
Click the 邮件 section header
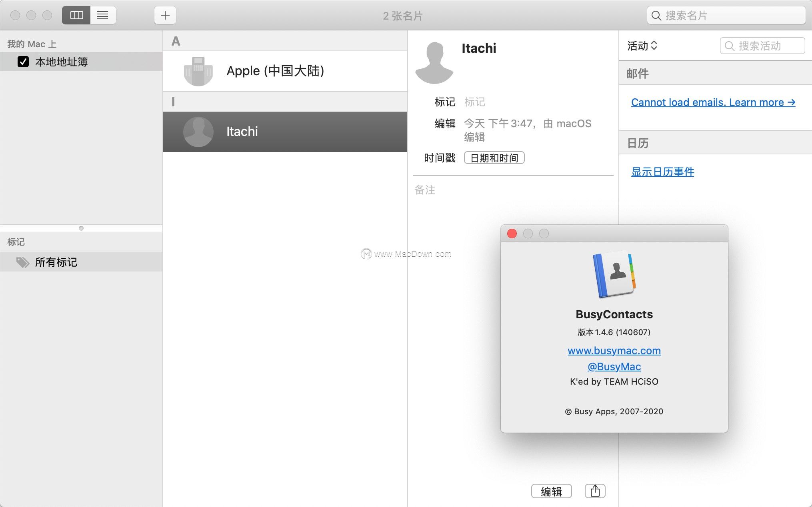pos(715,73)
